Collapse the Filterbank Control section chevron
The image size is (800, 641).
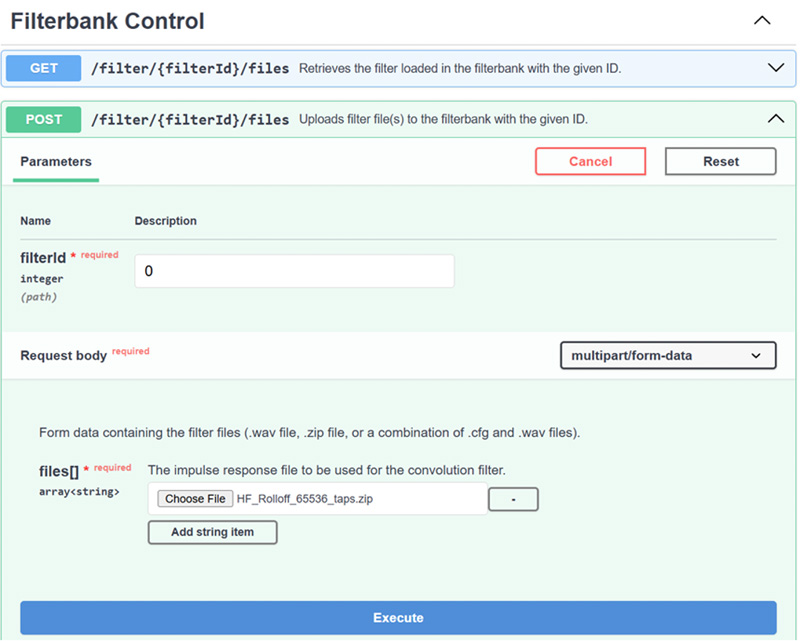tap(762, 20)
